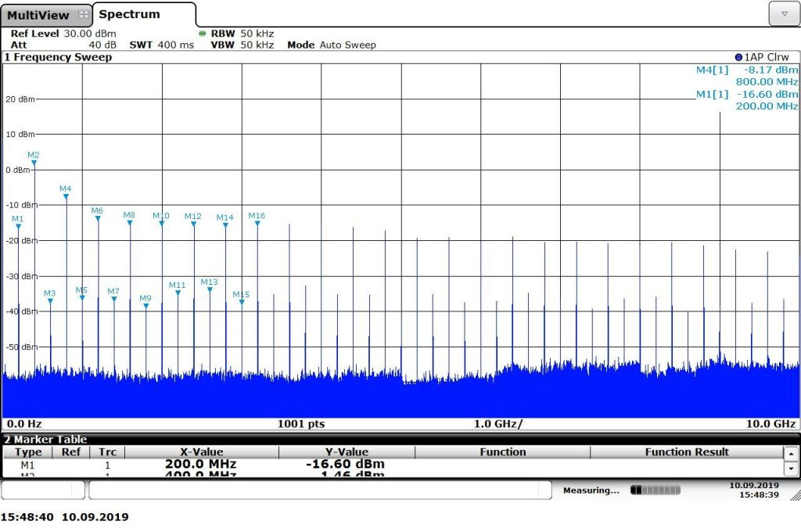
Task: Click the Ref column header
Action: tap(71, 452)
